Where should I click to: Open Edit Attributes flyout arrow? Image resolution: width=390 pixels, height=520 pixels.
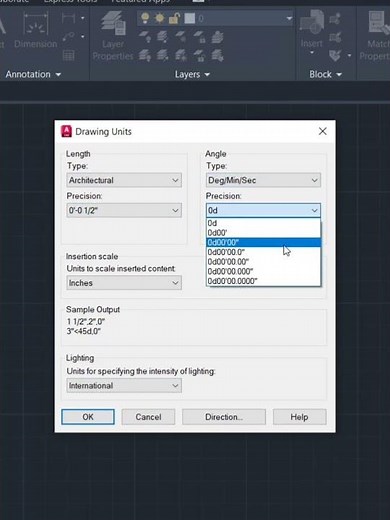point(349,55)
